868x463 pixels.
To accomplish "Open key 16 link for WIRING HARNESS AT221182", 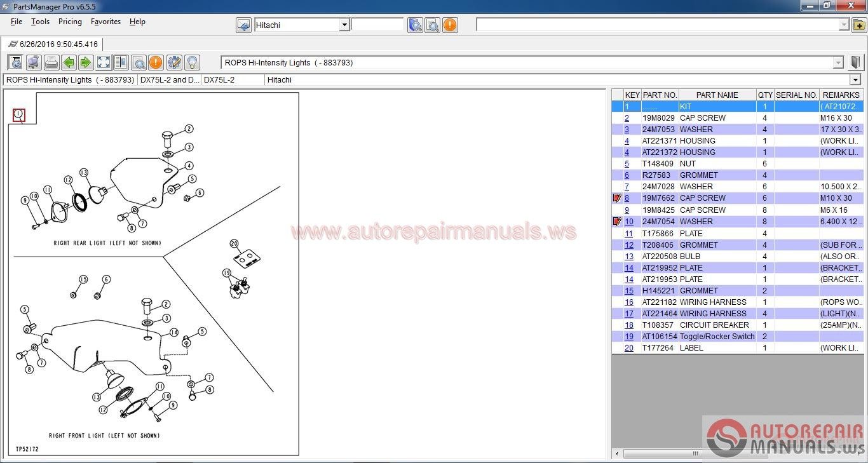I will (629, 302).
